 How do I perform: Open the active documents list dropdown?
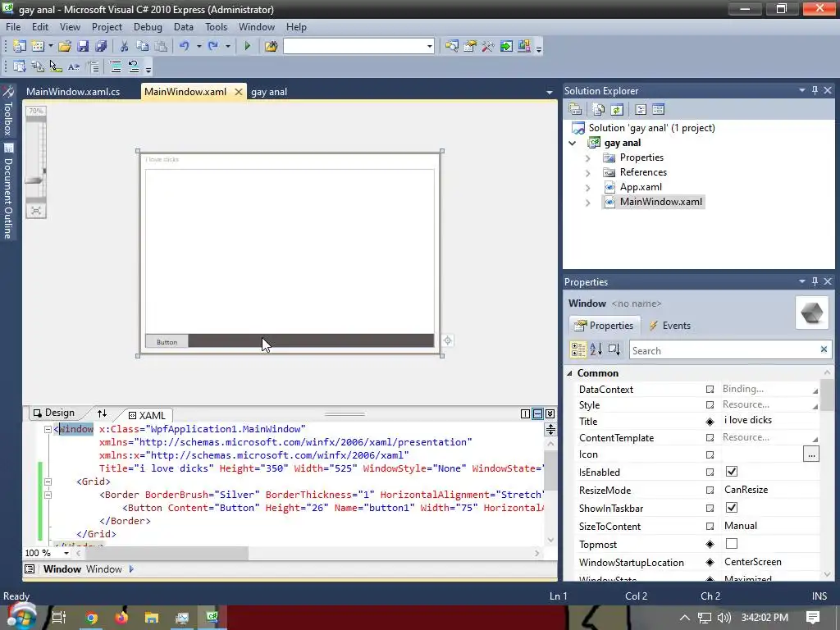(x=549, y=92)
